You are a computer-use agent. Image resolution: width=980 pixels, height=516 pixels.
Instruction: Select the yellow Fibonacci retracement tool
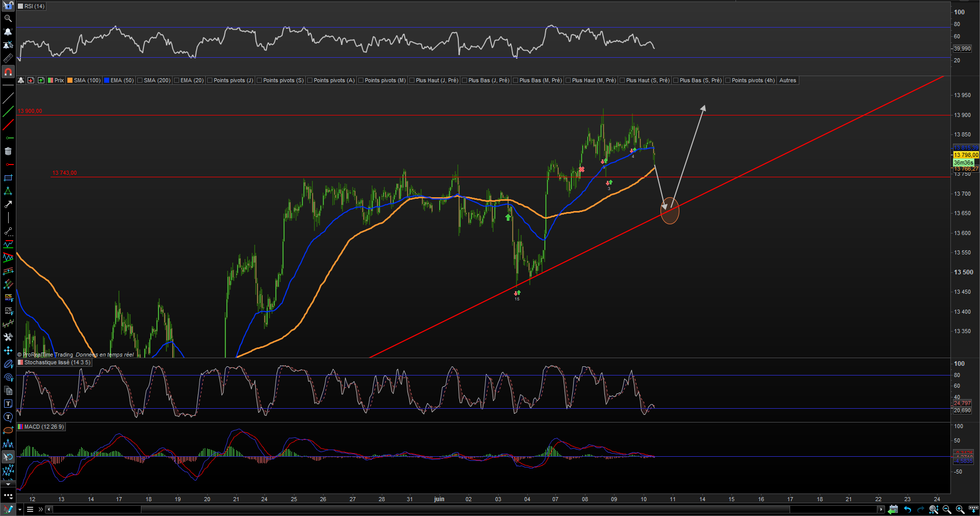8,297
